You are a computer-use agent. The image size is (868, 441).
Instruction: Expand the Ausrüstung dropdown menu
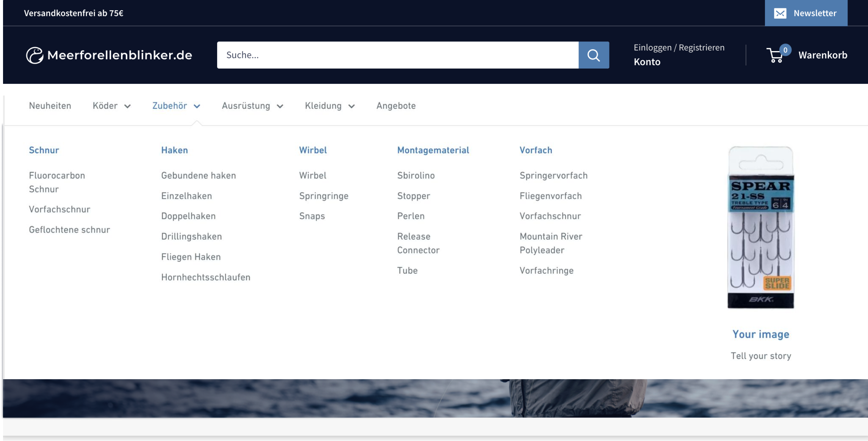click(252, 105)
